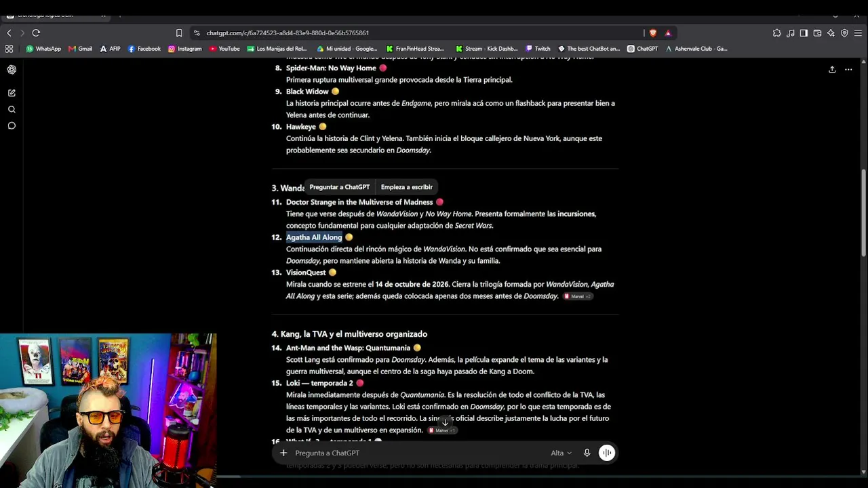Open the Gmail bookmark
The image size is (868, 488).
point(81,49)
